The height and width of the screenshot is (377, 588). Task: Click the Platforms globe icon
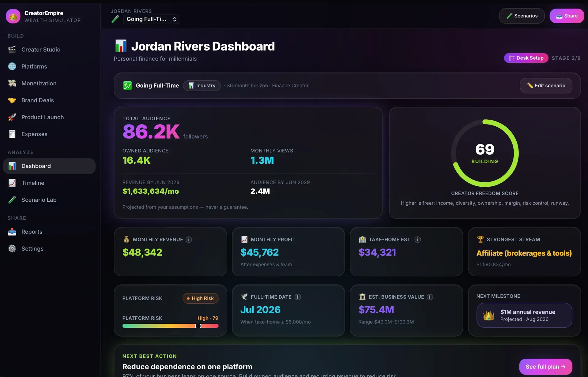(12, 66)
